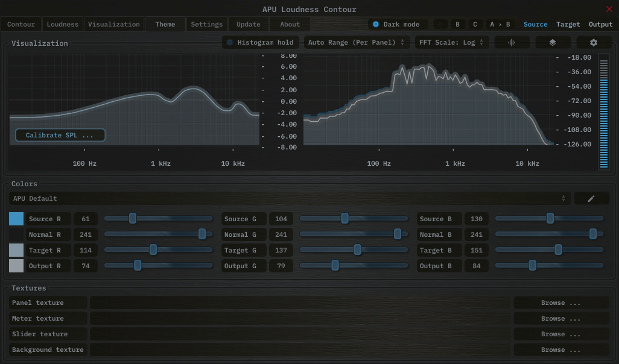Enable Histogram hold
Image resolution: width=619 pixels, height=364 pixels.
tap(261, 43)
